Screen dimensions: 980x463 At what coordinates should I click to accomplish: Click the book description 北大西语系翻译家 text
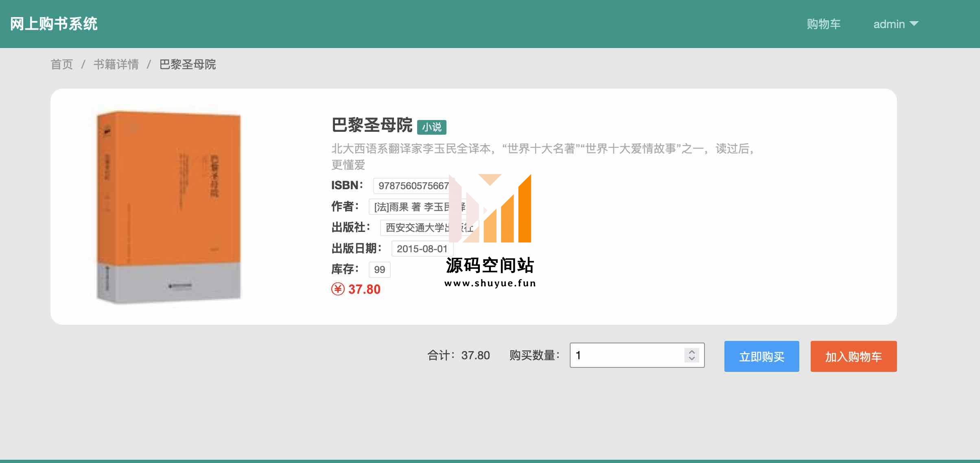(x=543, y=157)
